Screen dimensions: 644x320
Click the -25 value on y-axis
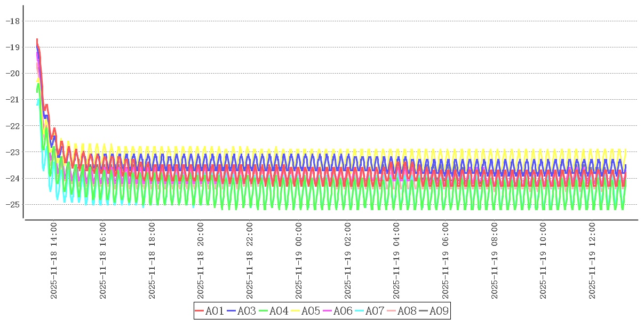(x=12, y=204)
